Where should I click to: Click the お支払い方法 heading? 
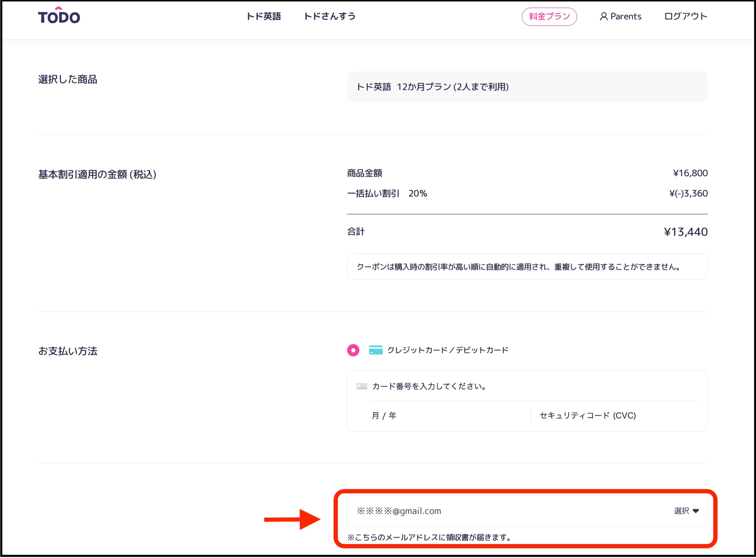[x=68, y=351]
